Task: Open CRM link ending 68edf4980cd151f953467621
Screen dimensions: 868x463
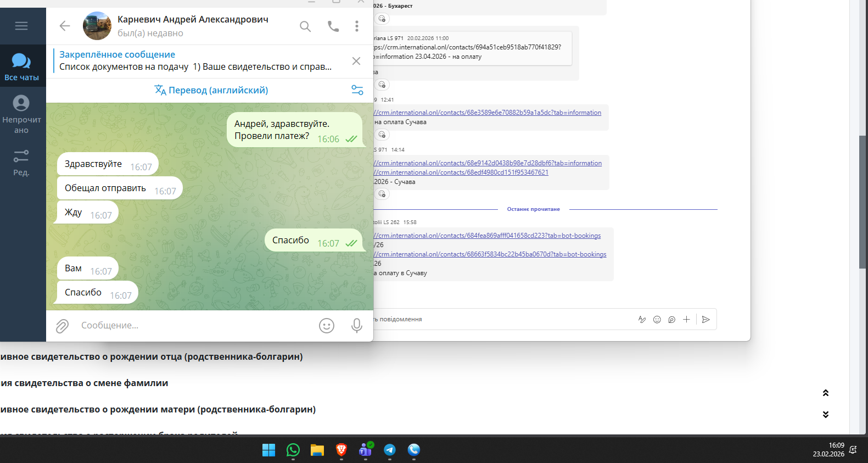Action: [x=461, y=172]
